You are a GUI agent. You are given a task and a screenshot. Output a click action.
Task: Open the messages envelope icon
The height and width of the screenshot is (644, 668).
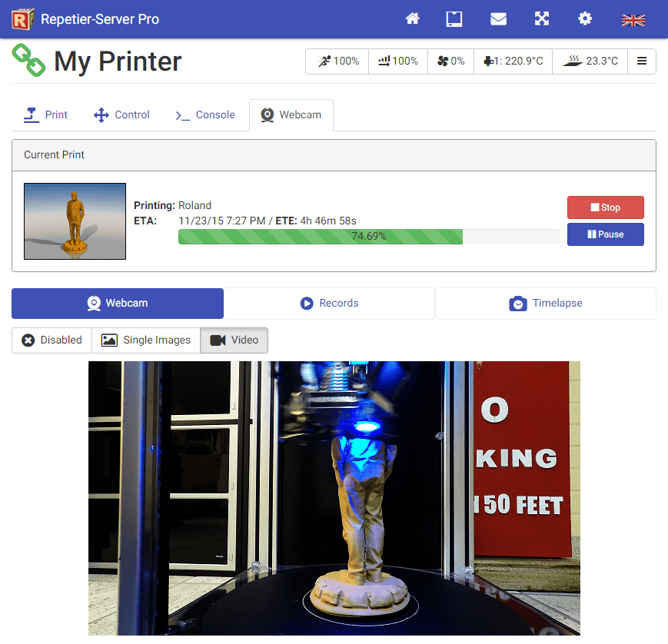(x=498, y=19)
